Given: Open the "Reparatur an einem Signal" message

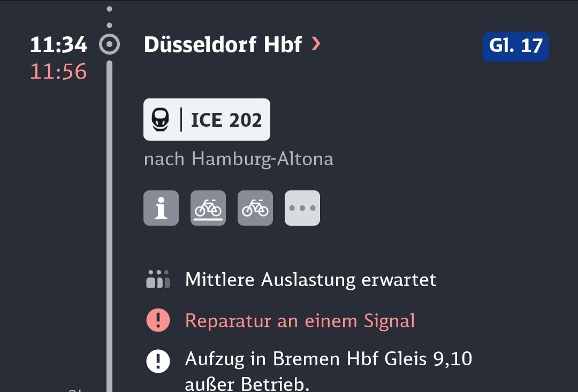Looking at the screenshot, I should click(300, 321).
